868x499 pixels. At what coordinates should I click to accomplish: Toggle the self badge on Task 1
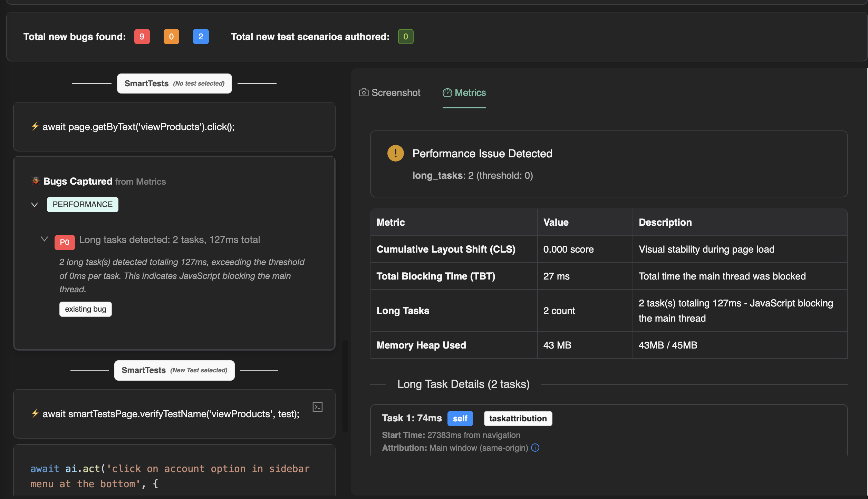(460, 418)
